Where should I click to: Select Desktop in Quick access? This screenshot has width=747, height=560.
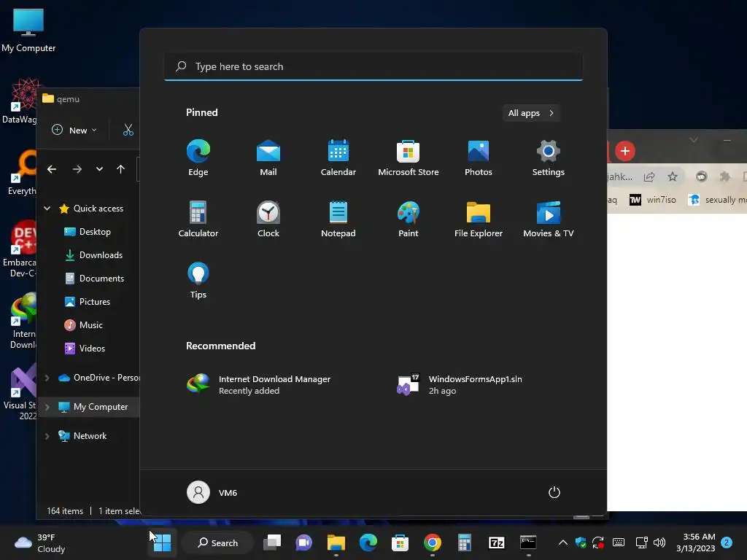pos(88,231)
